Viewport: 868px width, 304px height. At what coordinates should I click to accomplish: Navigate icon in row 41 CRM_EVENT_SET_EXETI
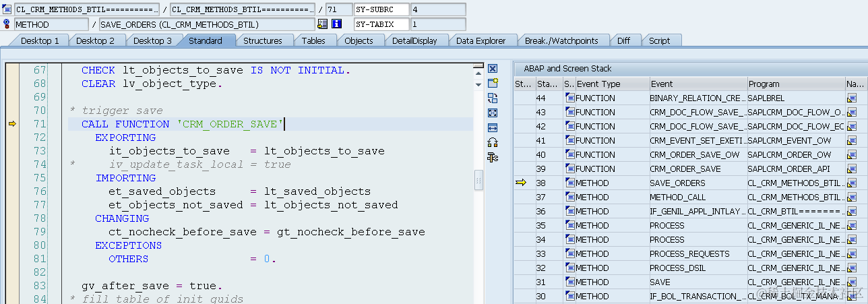point(852,140)
